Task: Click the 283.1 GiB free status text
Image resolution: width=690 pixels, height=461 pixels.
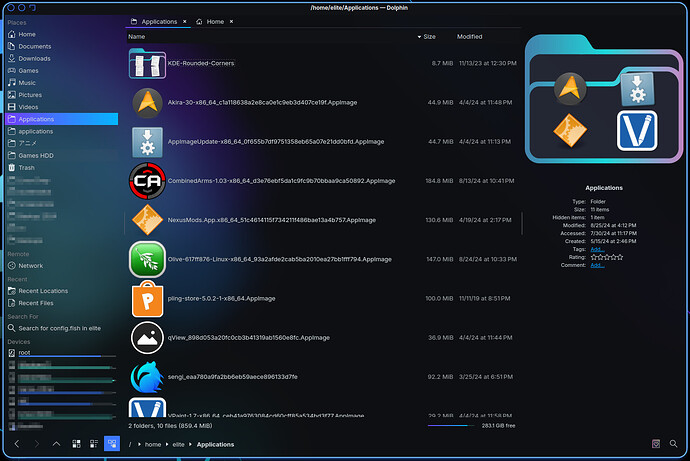Action: (x=498, y=425)
